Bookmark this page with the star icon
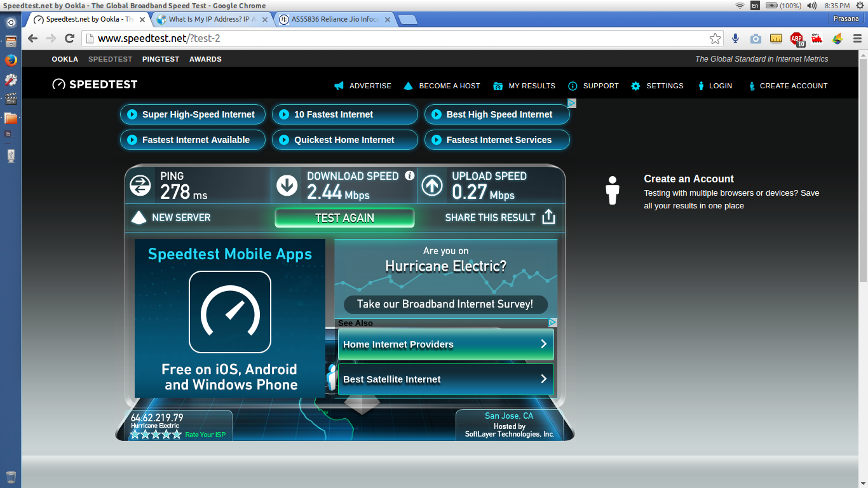Screen dimensions: 868x488 tap(715, 38)
